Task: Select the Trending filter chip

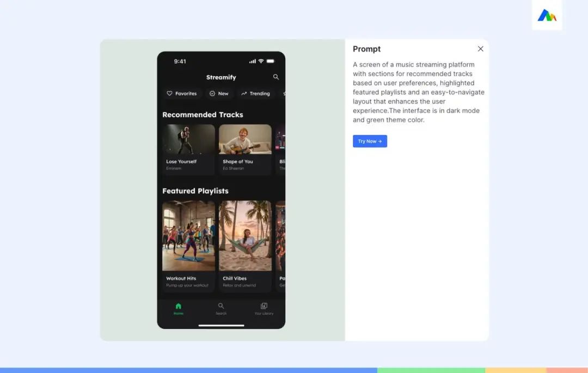Action: click(256, 93)
